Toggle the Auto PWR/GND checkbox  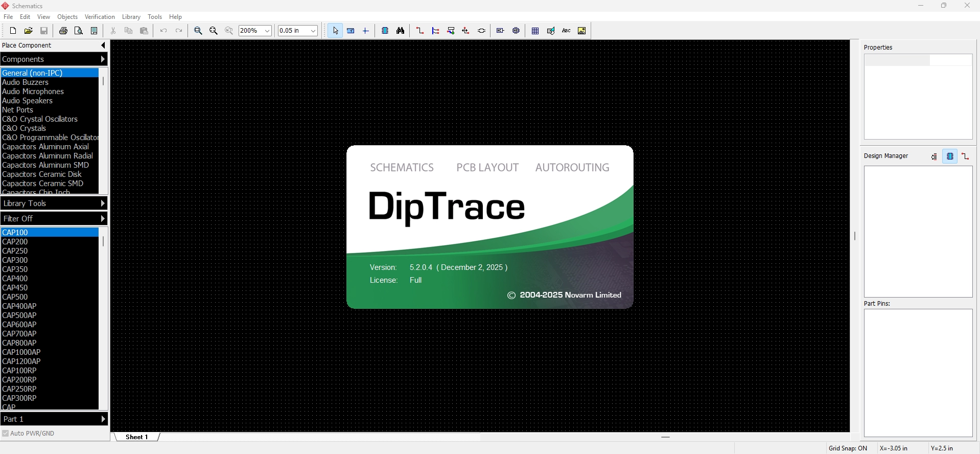[x=6, y=434]
